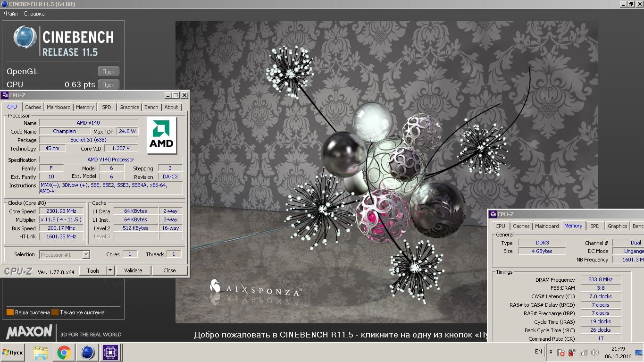Click the x 11.5 ( 4 - 11.5 ) multiplier value
Viewport: 644px width, 362px height.
[x=61, y=219]
